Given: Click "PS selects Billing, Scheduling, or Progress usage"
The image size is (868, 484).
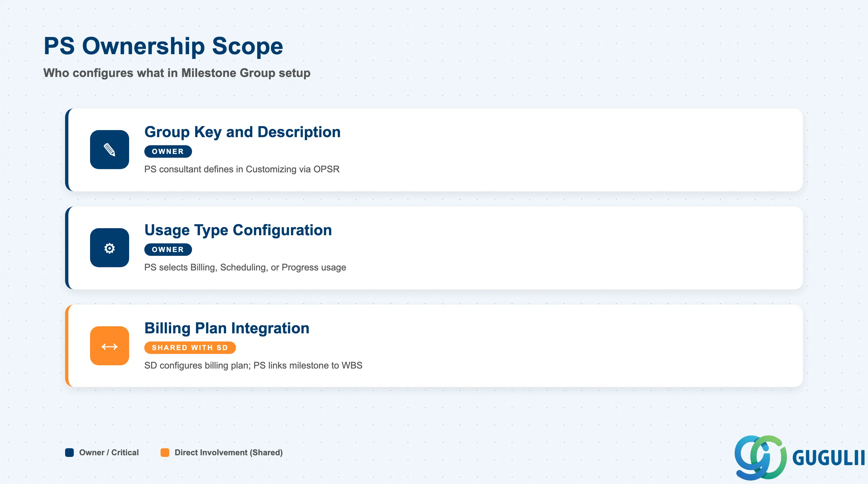Looking at the screenshot, I should [x=245, y=267].
